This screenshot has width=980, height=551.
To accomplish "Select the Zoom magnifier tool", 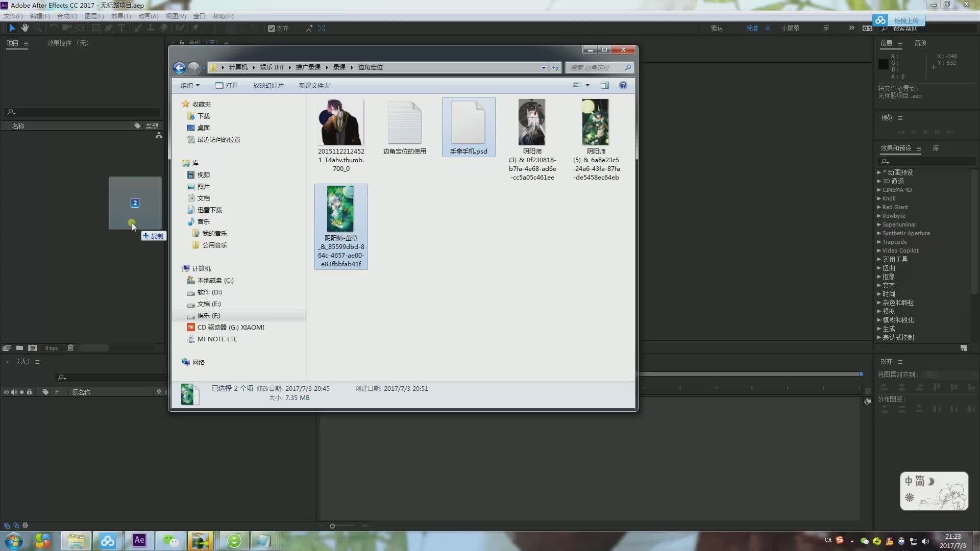I will pyautogui.click(x=37, y=28).
